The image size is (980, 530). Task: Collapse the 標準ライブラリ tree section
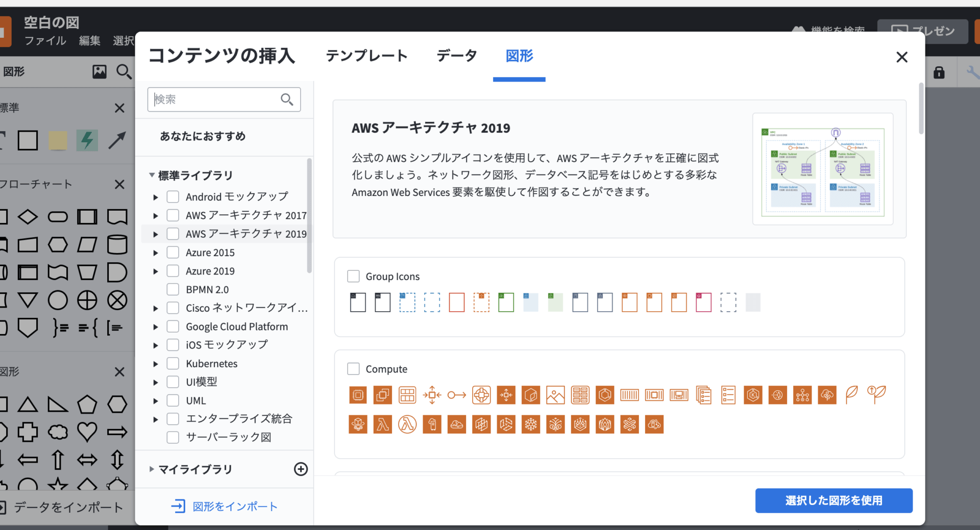tap(152, 175)
